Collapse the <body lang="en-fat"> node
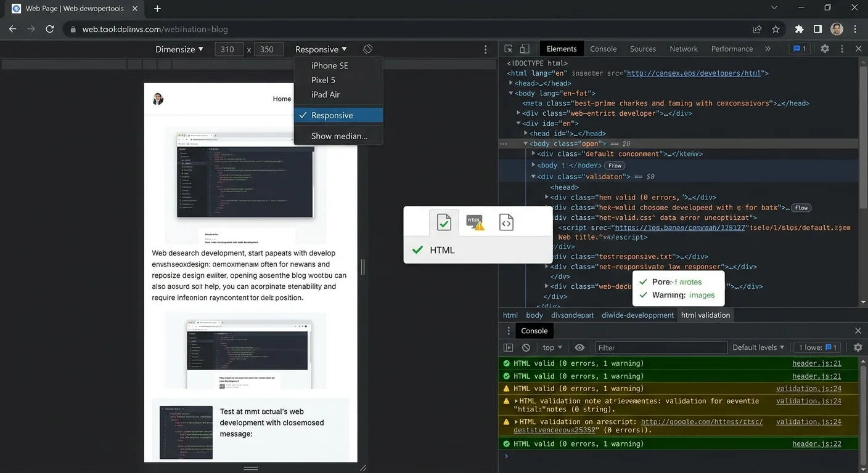This screenshot has width=868, height=473. [x=511, y=93]
